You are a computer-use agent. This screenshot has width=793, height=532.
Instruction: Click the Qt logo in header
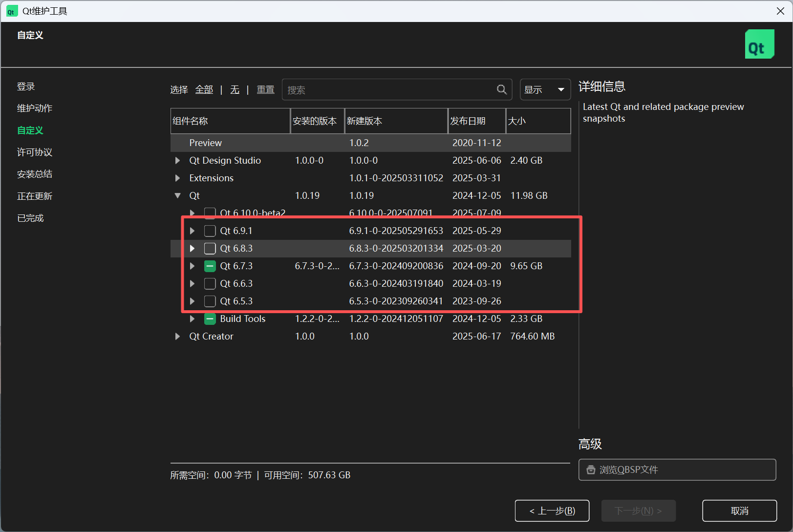[759, 44]
